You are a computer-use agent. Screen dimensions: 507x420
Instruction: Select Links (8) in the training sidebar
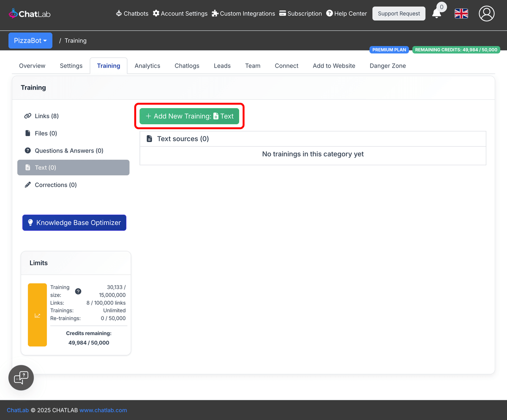coord(46,116)
